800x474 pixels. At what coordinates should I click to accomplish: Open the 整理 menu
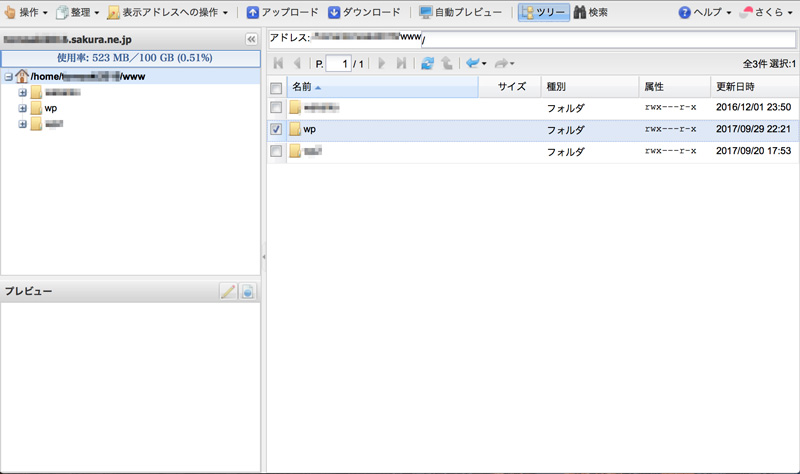click(x=78, y=12)
